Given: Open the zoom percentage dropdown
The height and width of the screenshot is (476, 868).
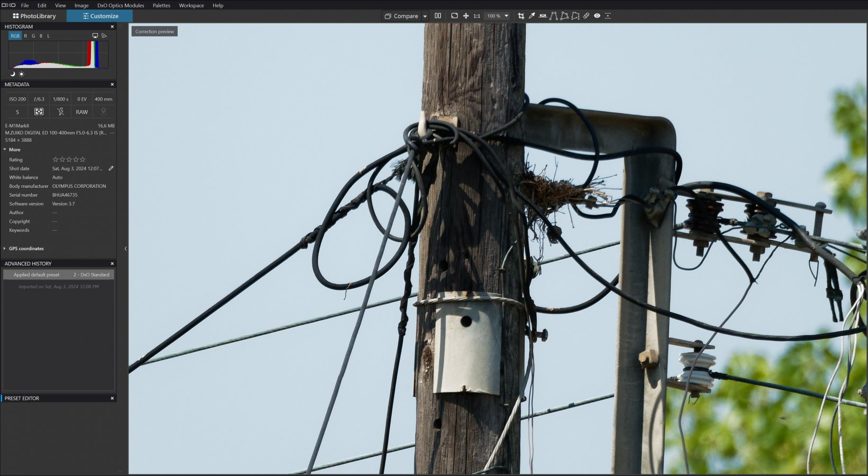Looking at the screenshot, I should pos(506,16).
